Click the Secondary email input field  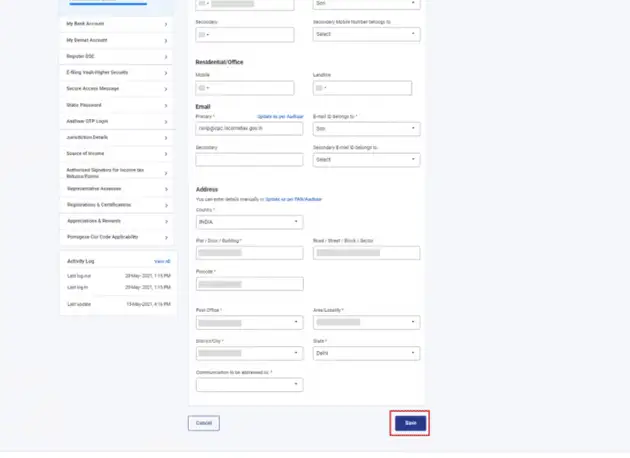tap(250, 159)
